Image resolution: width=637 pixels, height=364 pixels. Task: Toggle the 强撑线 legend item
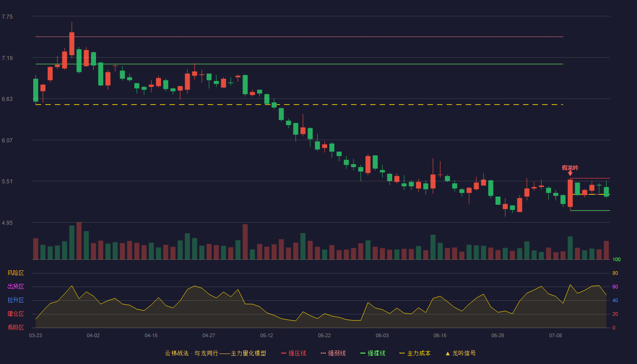pos(373,353)
